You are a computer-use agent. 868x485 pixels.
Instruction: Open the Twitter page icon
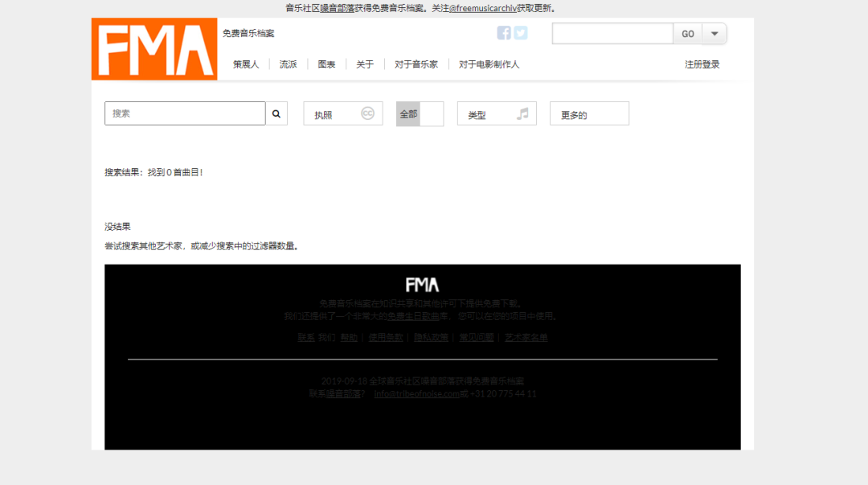point(521,33)
